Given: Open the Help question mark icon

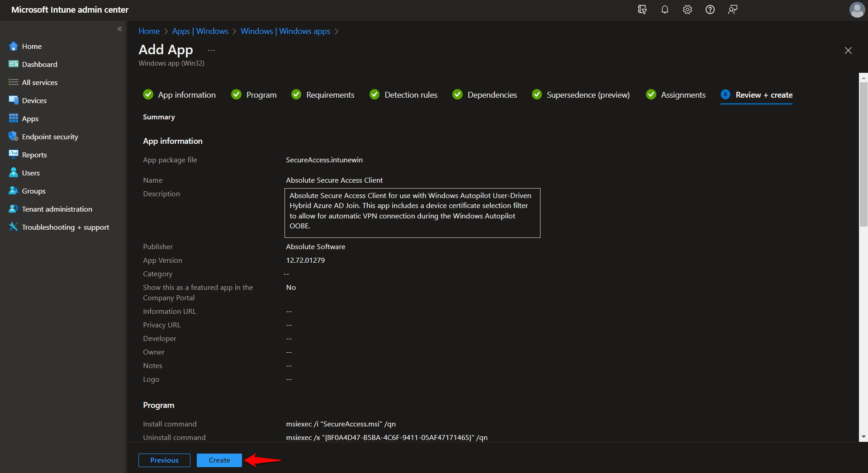Looking at the screenshot, I should tap(710, 9).
